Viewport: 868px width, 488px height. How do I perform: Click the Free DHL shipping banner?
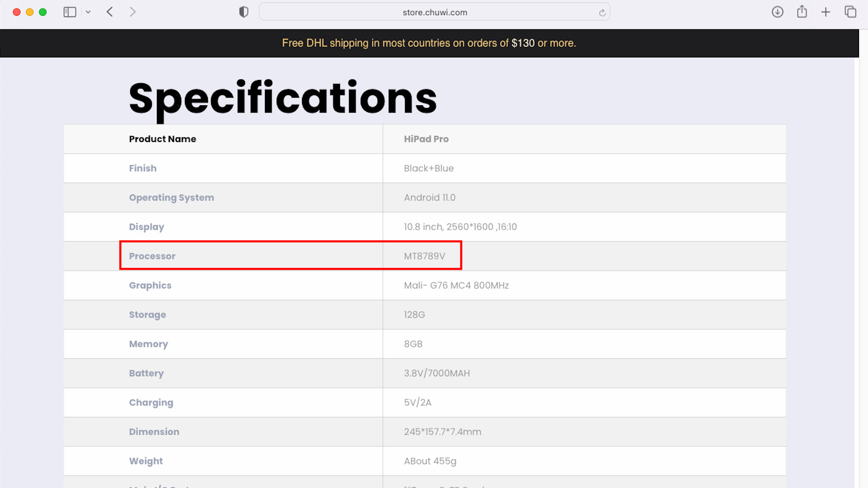pos(429,43)
